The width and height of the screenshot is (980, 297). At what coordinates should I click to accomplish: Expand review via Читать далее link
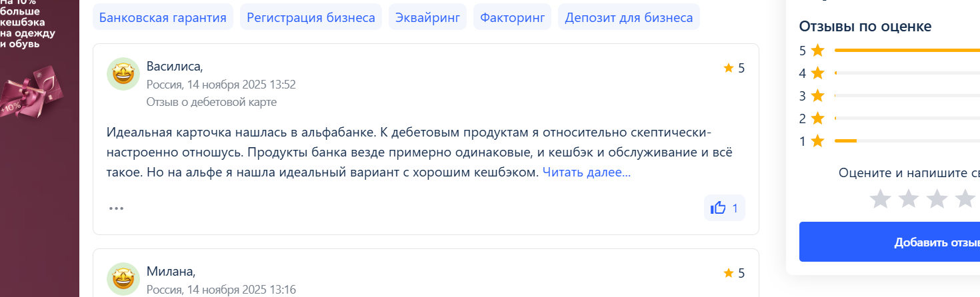point(586,172)
